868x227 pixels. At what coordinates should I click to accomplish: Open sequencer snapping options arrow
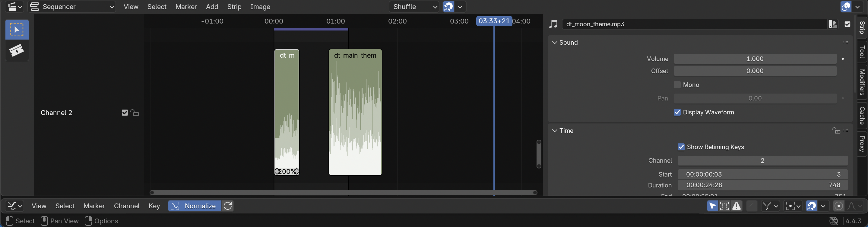[460, 7]
